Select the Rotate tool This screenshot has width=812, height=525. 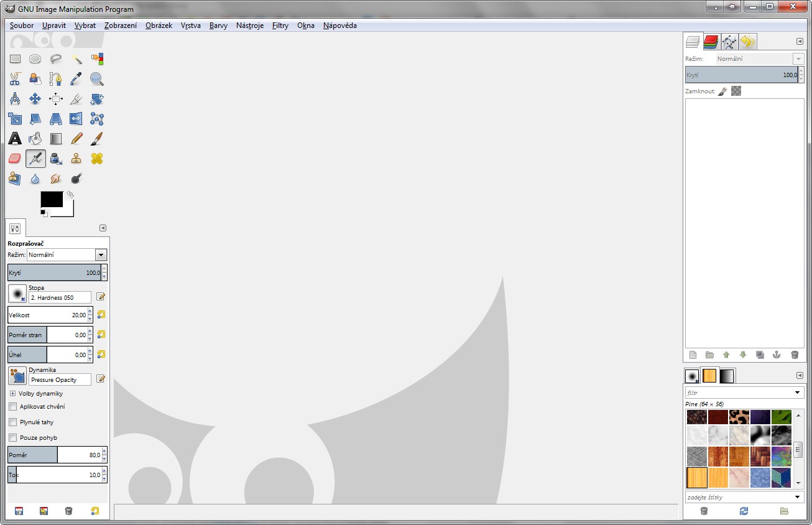[x=97, y=99]
